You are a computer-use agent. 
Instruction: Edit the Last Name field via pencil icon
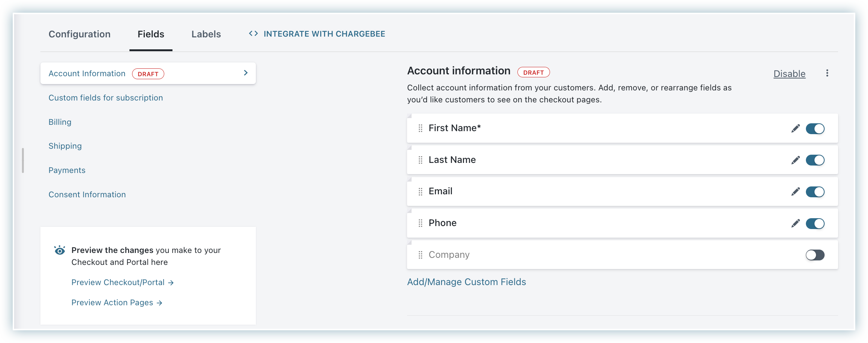click(795, 160)
